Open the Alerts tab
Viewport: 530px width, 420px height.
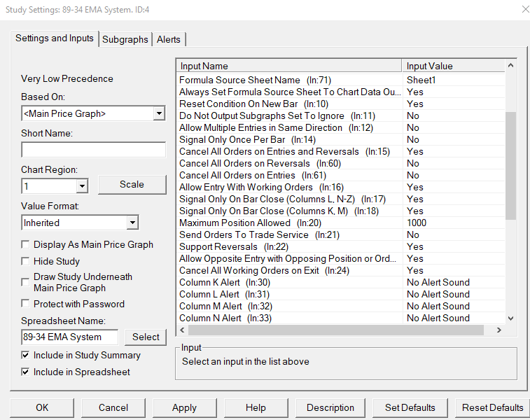[x=169, y=39]
